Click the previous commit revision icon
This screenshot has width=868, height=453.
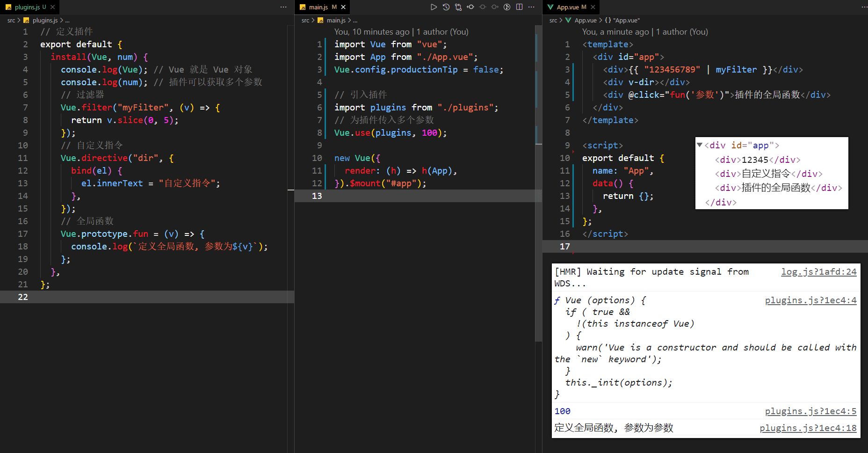(x=470, y=7)
